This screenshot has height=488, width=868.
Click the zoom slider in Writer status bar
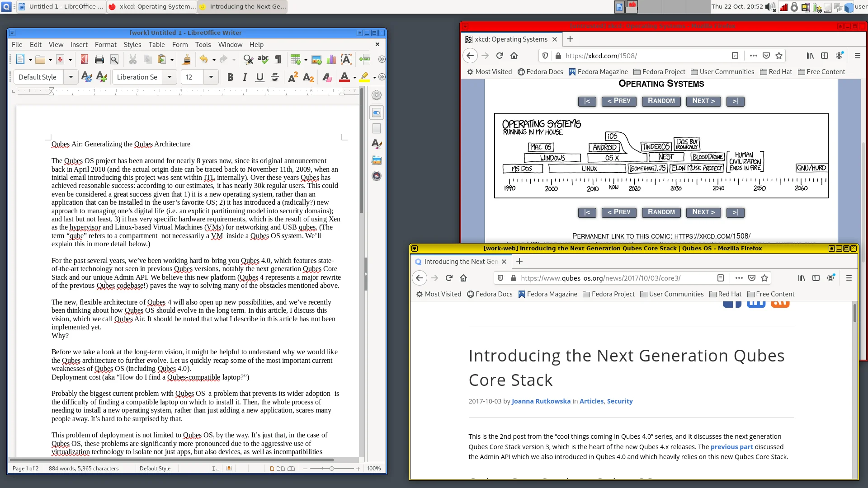pos(332,469)
